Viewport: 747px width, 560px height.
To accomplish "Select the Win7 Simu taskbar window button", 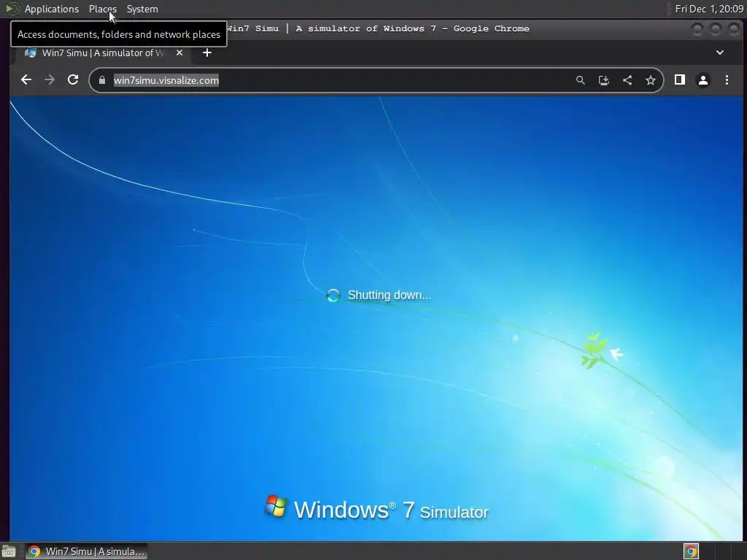I will pos(87,551).
